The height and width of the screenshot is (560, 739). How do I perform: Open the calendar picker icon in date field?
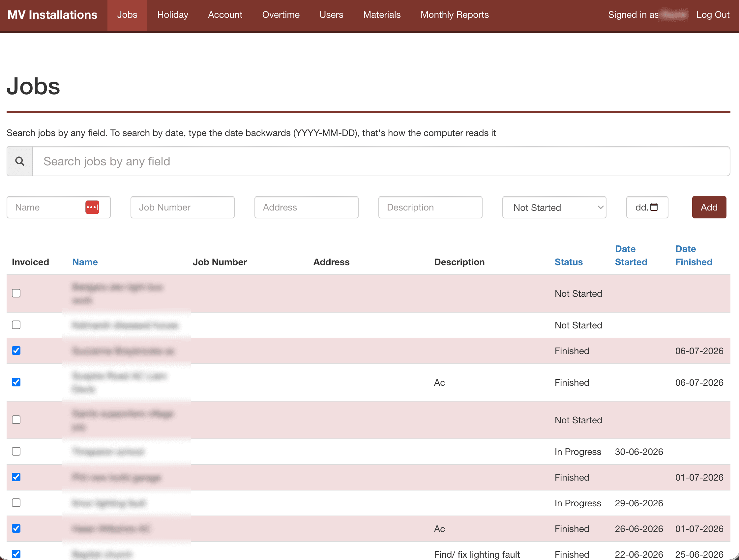[654, 207]
